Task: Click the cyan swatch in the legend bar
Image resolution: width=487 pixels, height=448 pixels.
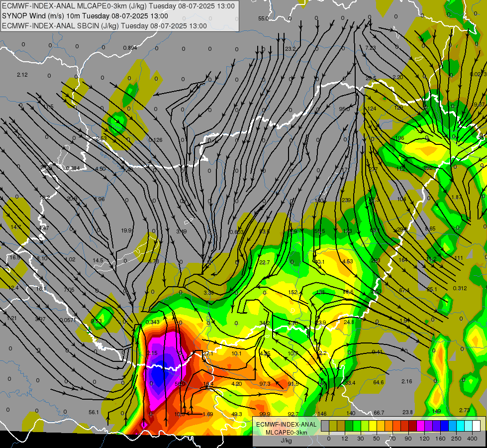Action: [x=461, y=426]
